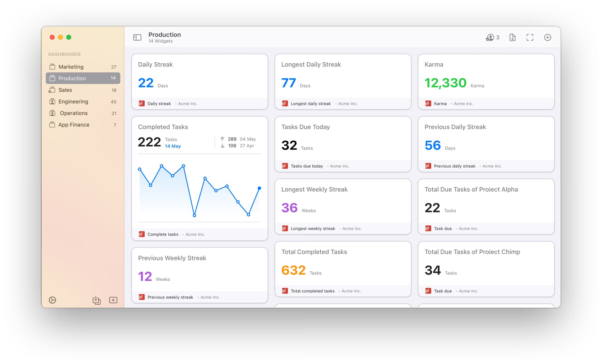Click the Daily Streak widget title
Screen dimensions: 602x364
click(x=155, y=65)
